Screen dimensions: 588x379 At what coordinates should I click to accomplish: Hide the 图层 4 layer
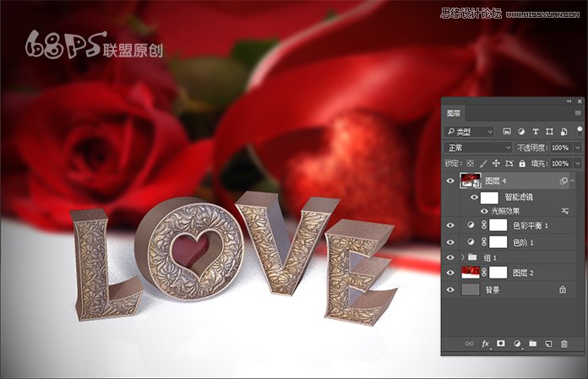[450, 181]
